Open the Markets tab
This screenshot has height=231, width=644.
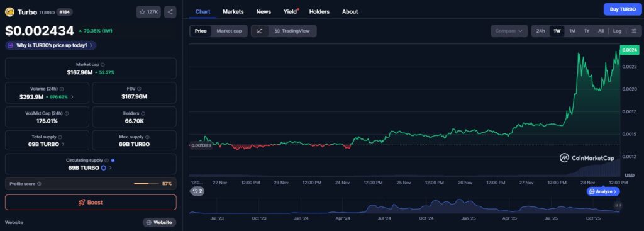tap(233, 11)
